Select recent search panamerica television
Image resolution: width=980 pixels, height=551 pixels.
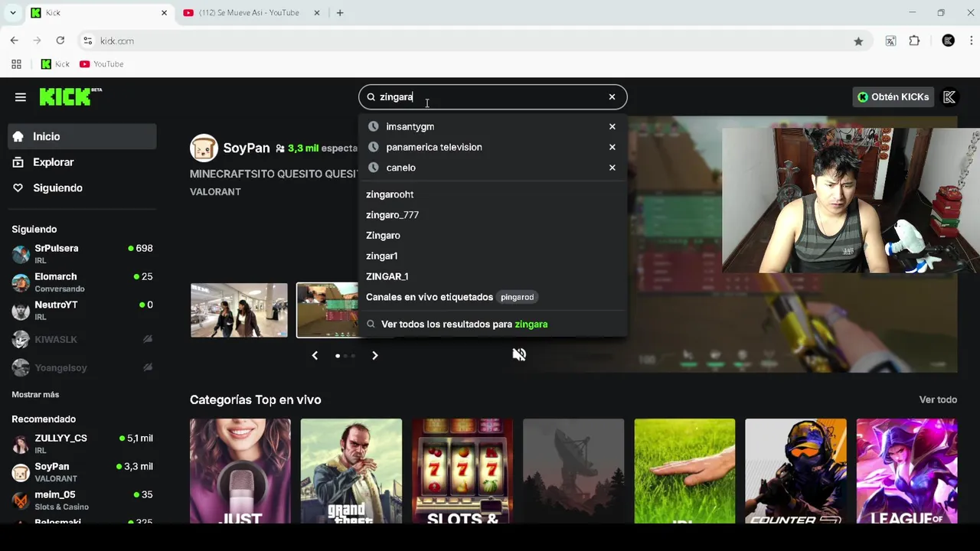[433, 147]
